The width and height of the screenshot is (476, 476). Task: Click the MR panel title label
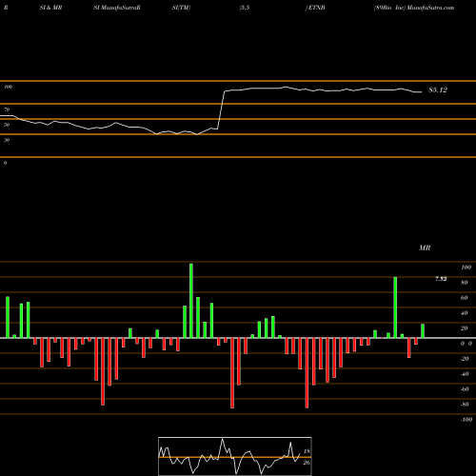coord(425,248)
